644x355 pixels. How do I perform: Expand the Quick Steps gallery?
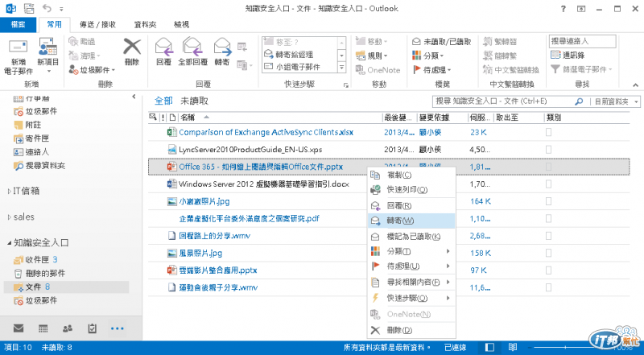pos(341,68)
